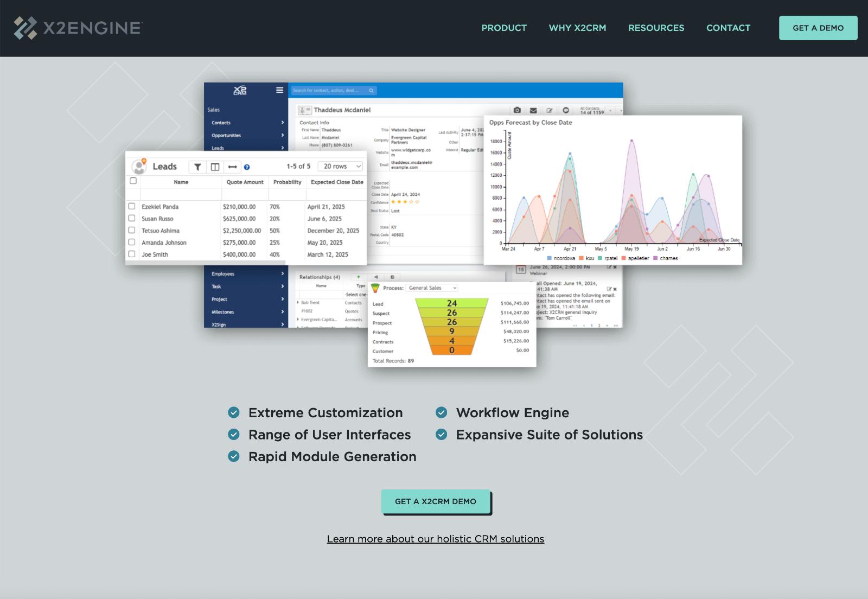Click the ncordova blue legend swatch

(550, 258)
